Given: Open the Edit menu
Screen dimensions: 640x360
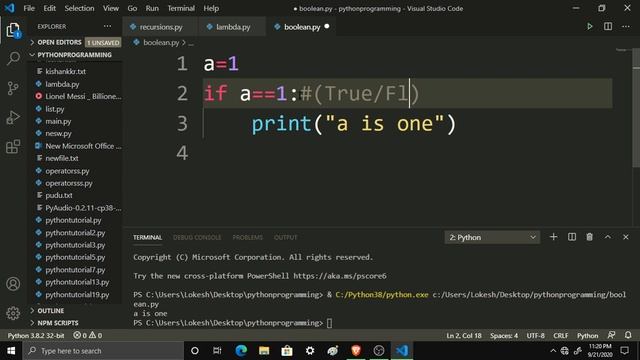Looking at the screenshot, I should click(49, 8).
